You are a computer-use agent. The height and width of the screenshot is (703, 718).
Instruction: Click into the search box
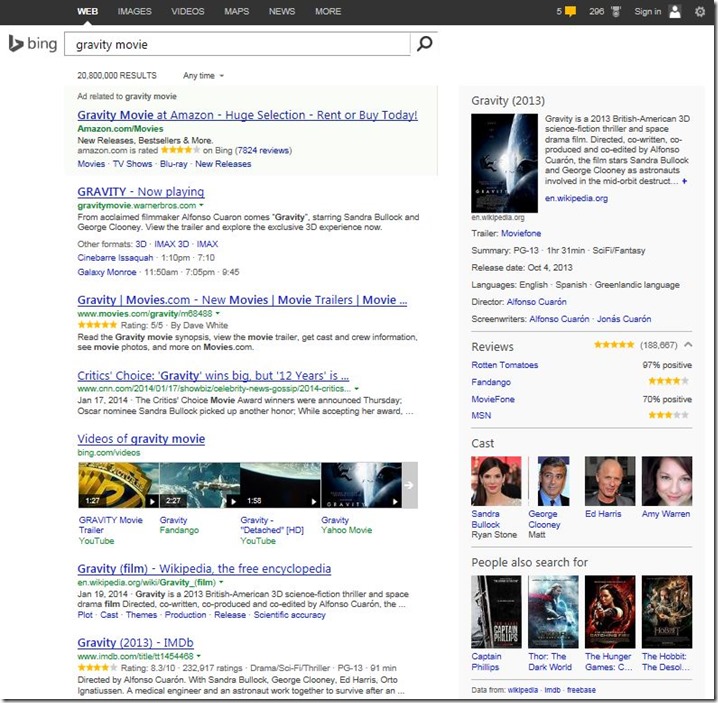click(x=237, y=44)
